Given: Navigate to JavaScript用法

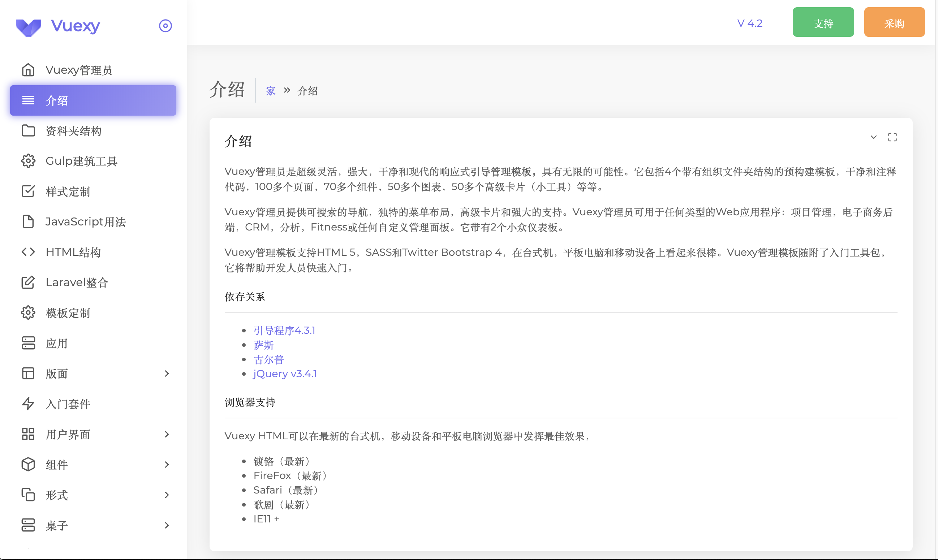Looking at the screenshot, I should click(x=93, y=221).
